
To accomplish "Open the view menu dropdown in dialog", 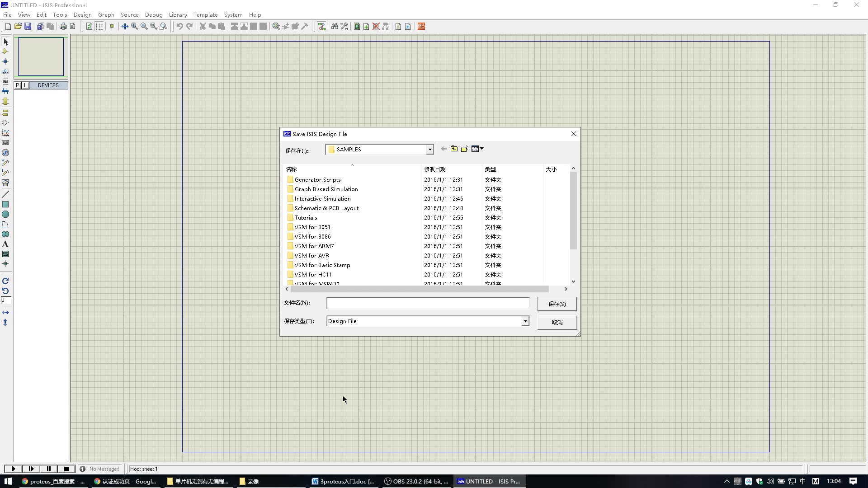I will (477, 149).
